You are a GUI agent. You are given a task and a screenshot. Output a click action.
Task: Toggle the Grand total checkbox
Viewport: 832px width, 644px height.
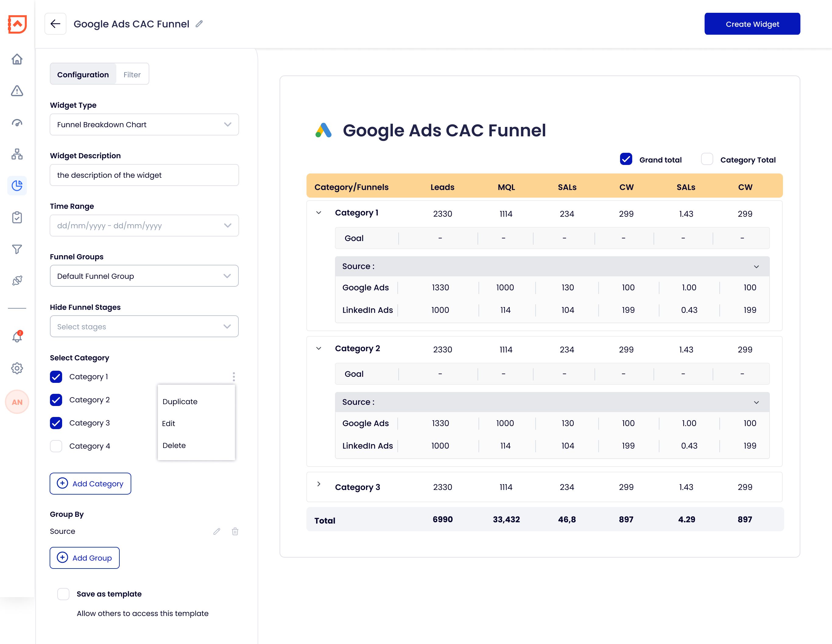pos(626,159)
